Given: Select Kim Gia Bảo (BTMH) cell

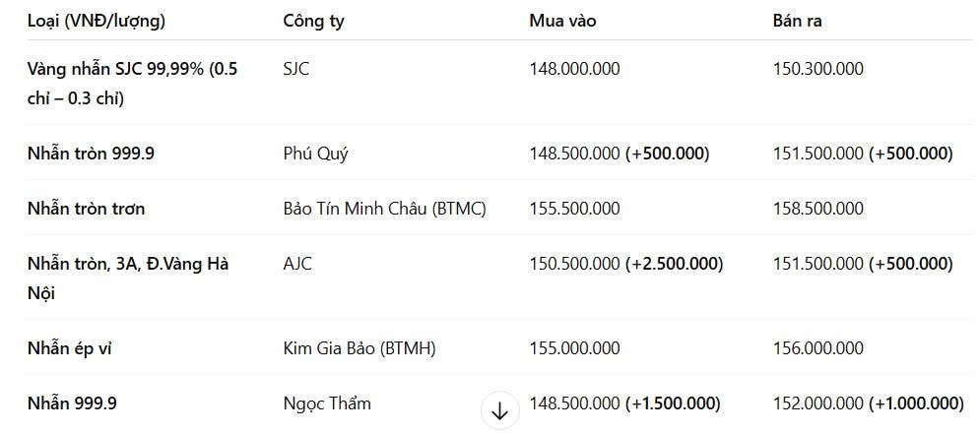Looking at the screenshot, I should click(x=359, y=348).
